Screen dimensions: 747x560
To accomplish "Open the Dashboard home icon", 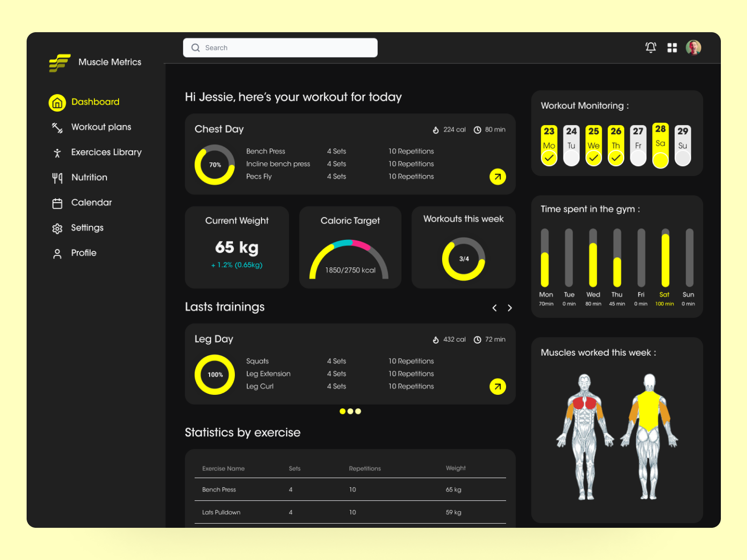I will coord(57,102).
